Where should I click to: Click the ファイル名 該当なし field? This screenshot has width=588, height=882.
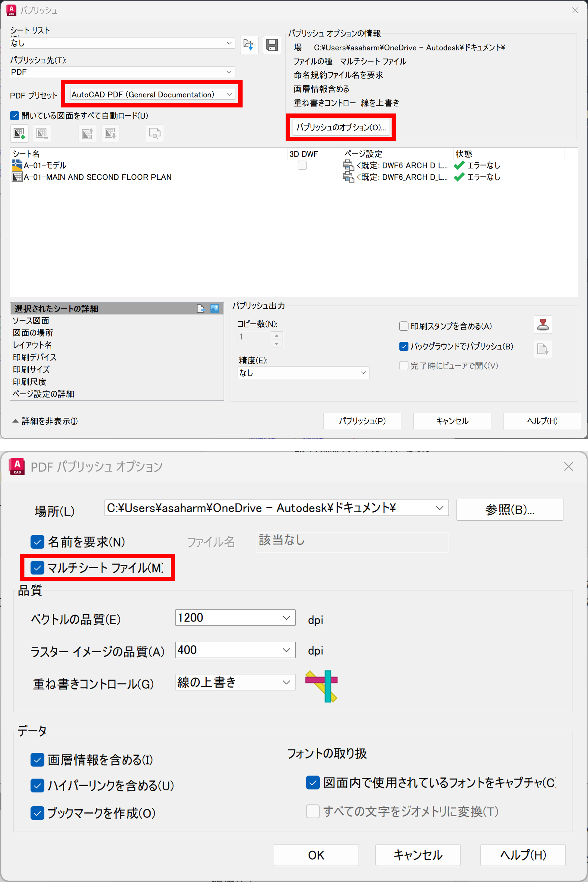point(352,542)
